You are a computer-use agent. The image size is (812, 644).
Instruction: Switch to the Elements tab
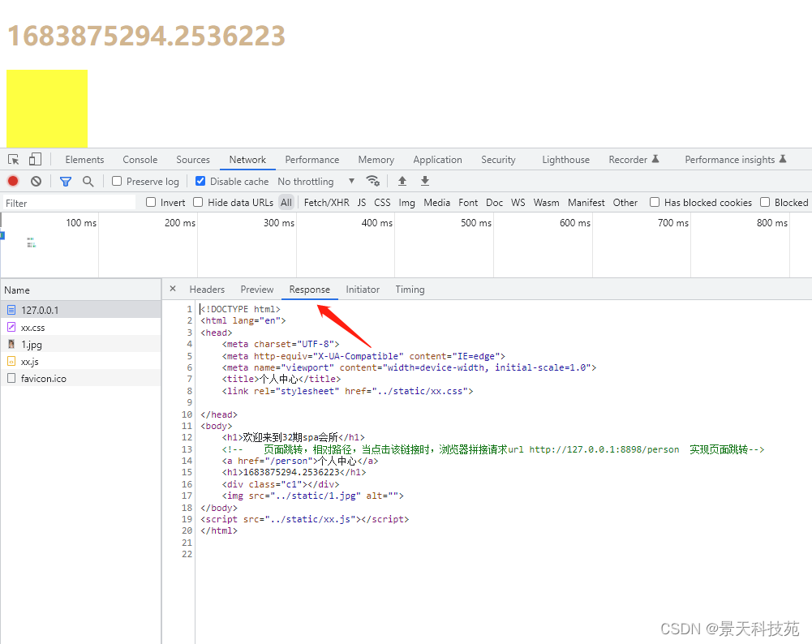pyautogui.click(x=84, y=160)
